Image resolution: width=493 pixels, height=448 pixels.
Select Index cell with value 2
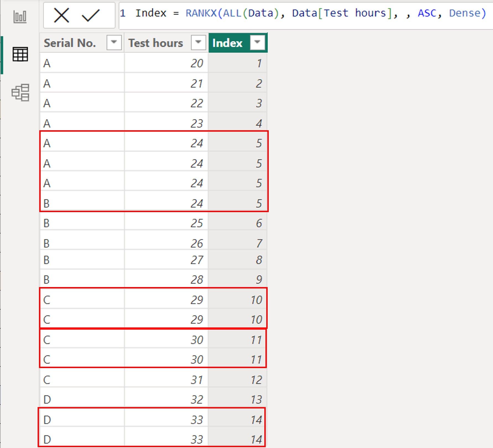pyautogui.click(x=238, y=83)
